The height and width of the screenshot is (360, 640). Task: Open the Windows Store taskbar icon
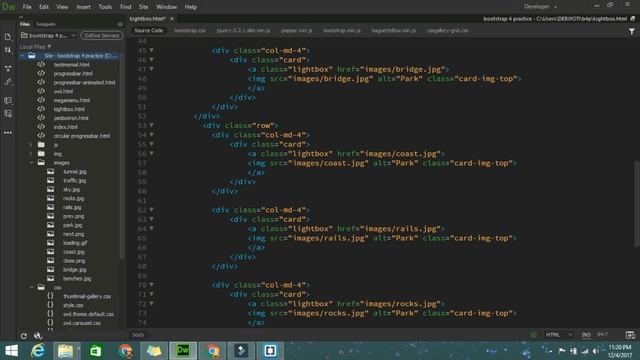pyautogui.click(x=96, y=351)
